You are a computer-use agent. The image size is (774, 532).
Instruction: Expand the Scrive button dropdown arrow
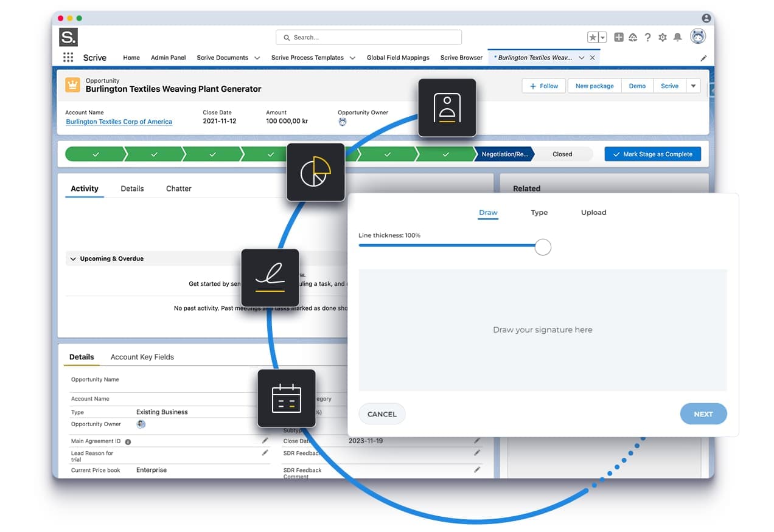[x=692, y=86]
